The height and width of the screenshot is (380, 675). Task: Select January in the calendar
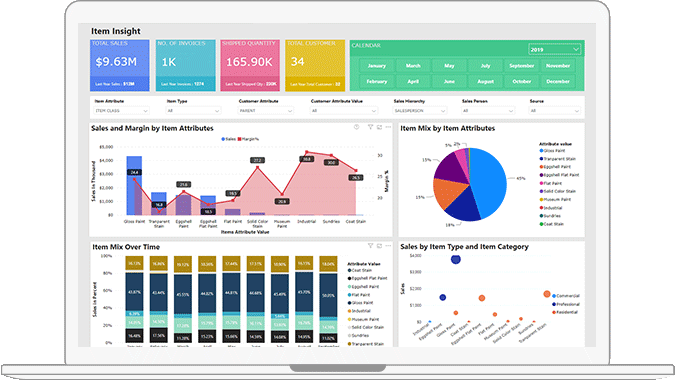(x=377, y=66)
